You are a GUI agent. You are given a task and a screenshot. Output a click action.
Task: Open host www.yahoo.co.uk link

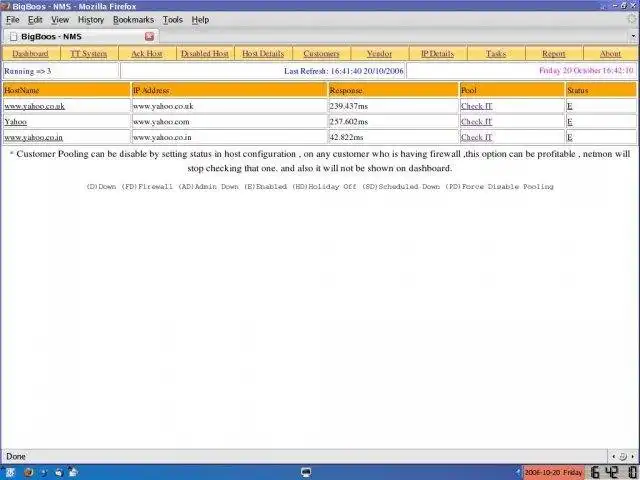(34, 106)
